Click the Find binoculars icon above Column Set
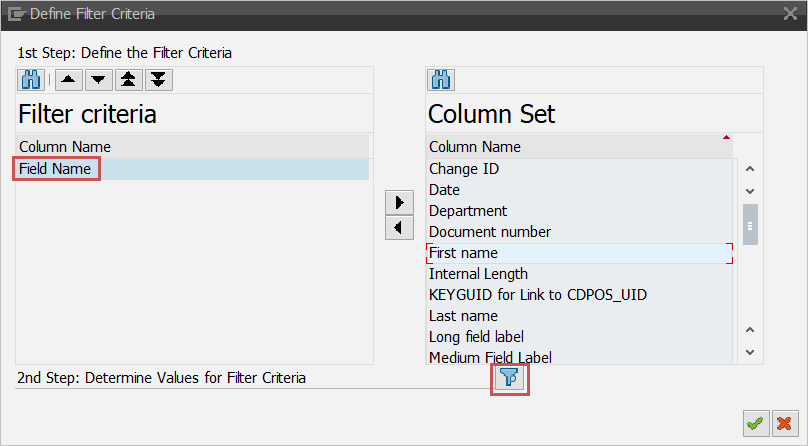Viewport: 808px width, 446px height. coord(441,81)
